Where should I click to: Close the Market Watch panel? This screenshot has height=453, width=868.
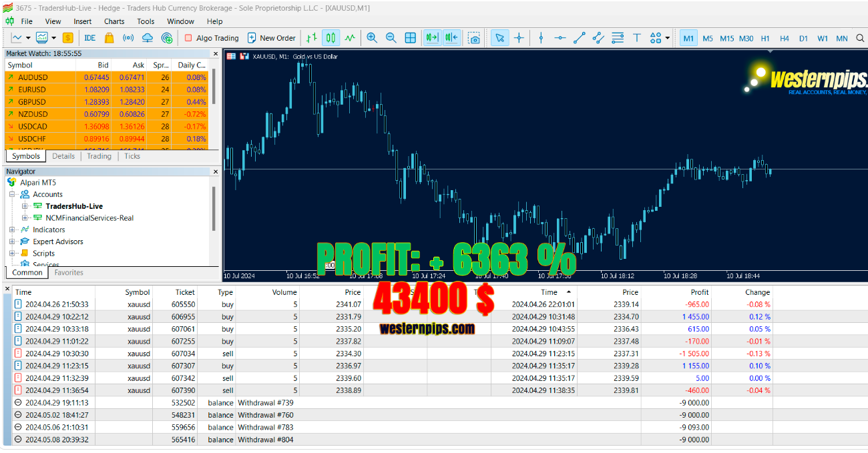pos(216,53)
